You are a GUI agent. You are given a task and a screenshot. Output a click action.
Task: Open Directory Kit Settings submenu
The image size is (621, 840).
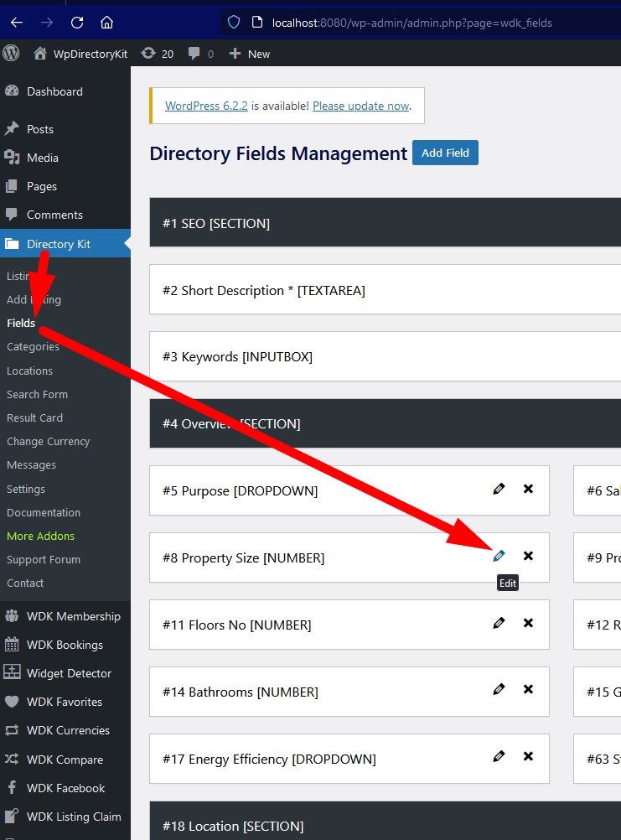pyautogui.click(x=26, y=489)
